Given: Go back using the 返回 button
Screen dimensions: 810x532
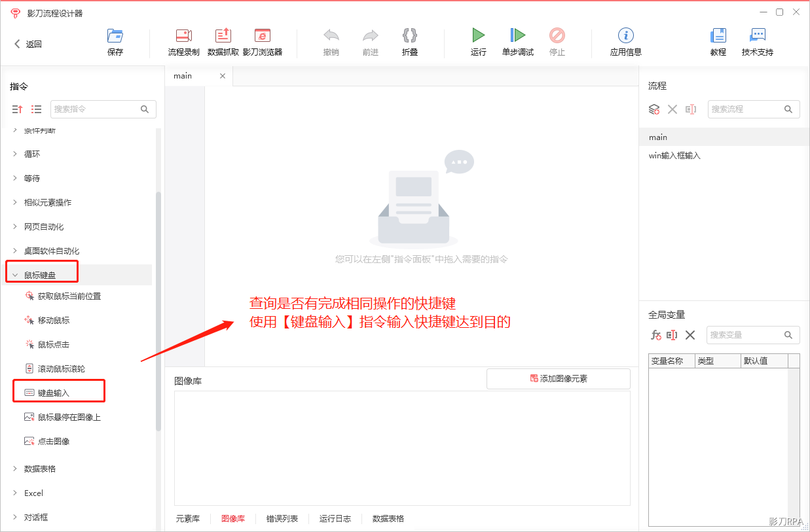Looking at the screenshot, I should (x=28, y=44).
